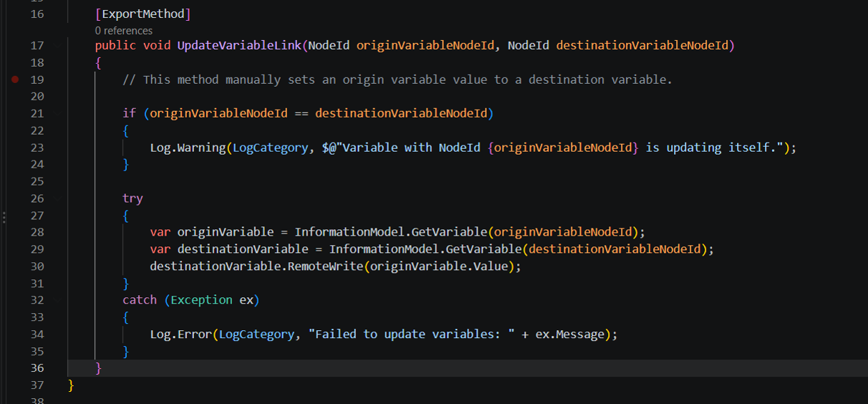Viewport: 868px width, 404px height.
Task: Open the "0 references" CodeLens link
Action: click(123, 31)
